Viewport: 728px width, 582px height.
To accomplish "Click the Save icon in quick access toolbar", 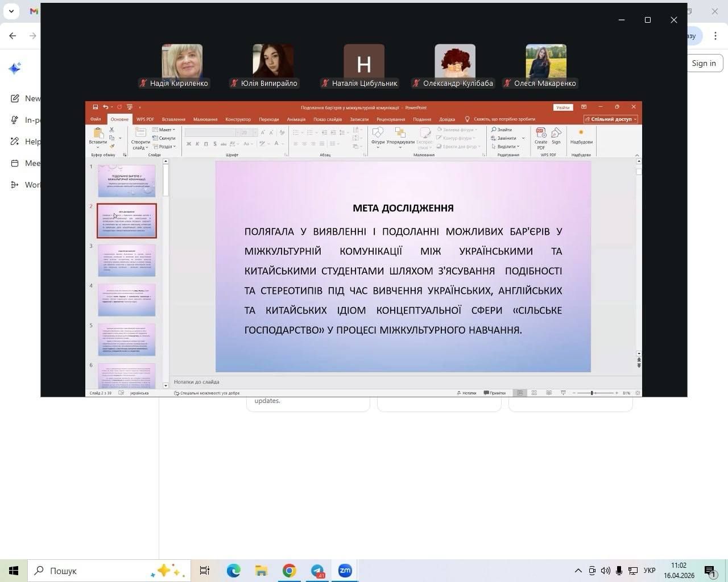I will (95, 107).
